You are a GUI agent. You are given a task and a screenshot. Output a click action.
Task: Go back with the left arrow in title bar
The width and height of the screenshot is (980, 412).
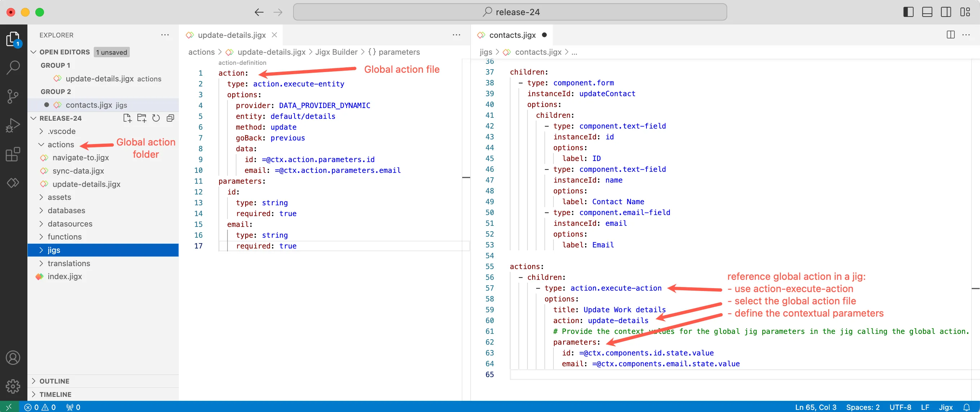point(259,12)
